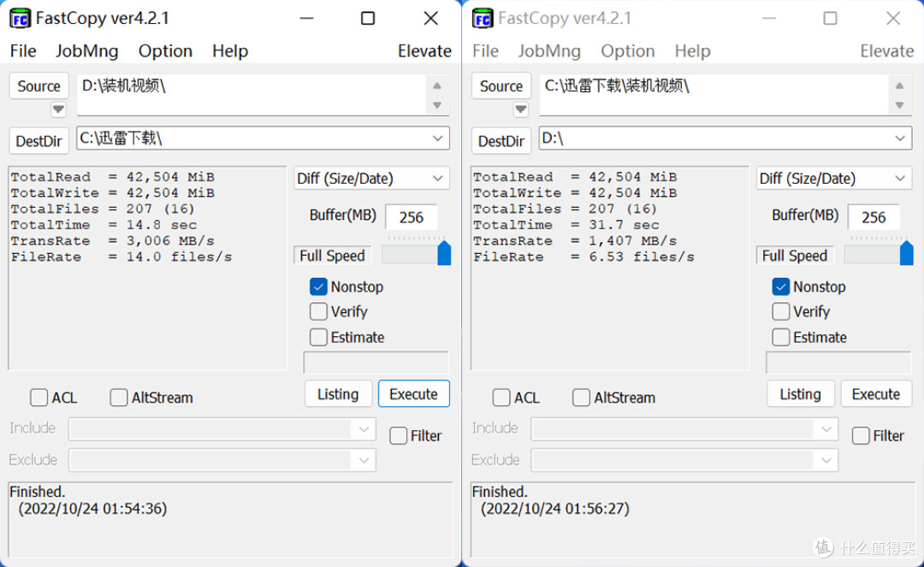This screenshot has width=924, height=567.
Task: Click FastCopy app icon in right window title bar
Action: pos(483,19)
